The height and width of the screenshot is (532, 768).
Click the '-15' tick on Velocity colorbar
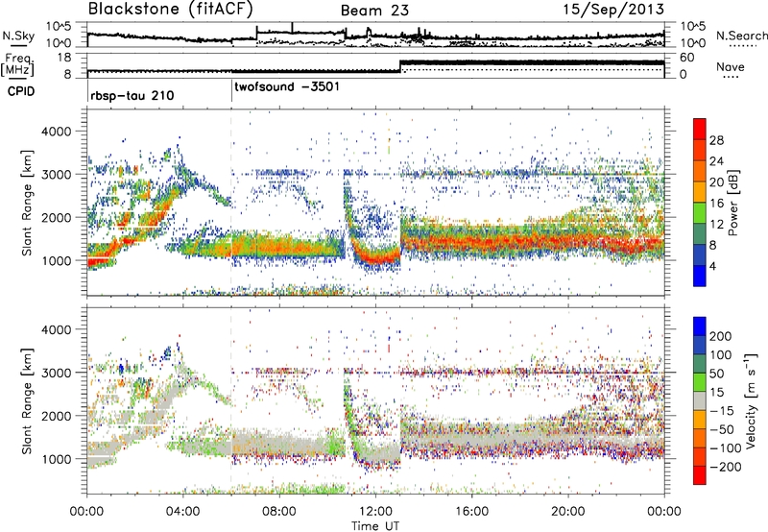(x=722, y=411)
